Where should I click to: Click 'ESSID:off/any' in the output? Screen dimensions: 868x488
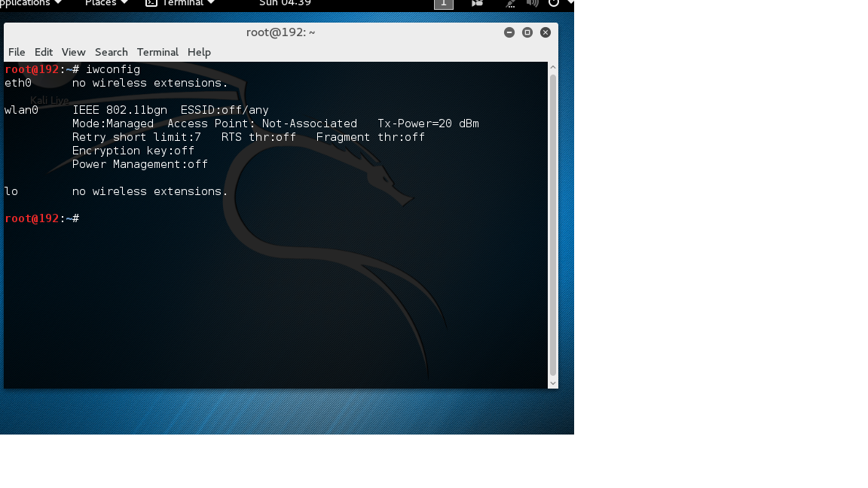(225, 109)
